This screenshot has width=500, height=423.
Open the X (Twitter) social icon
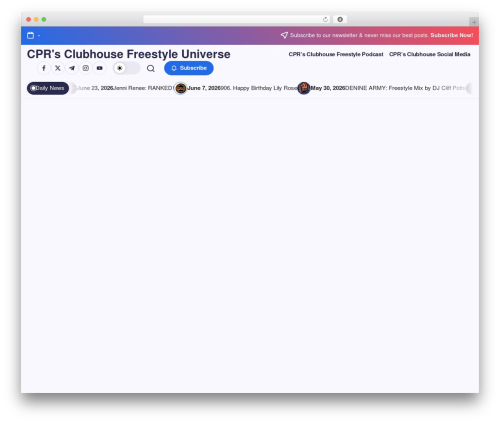click(58, 68)
